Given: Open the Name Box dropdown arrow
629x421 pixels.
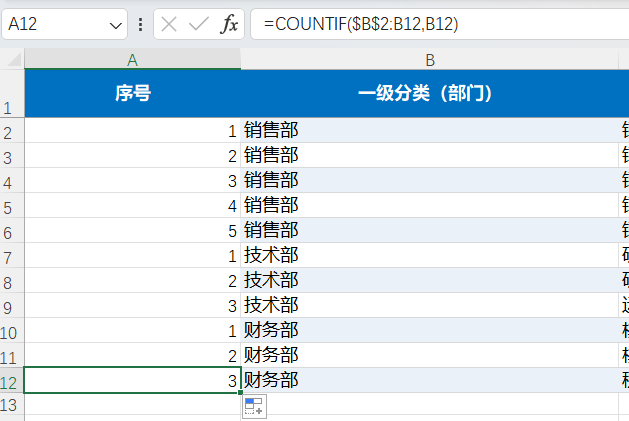Looking at the screenshot, I should [x=116, y=26].
